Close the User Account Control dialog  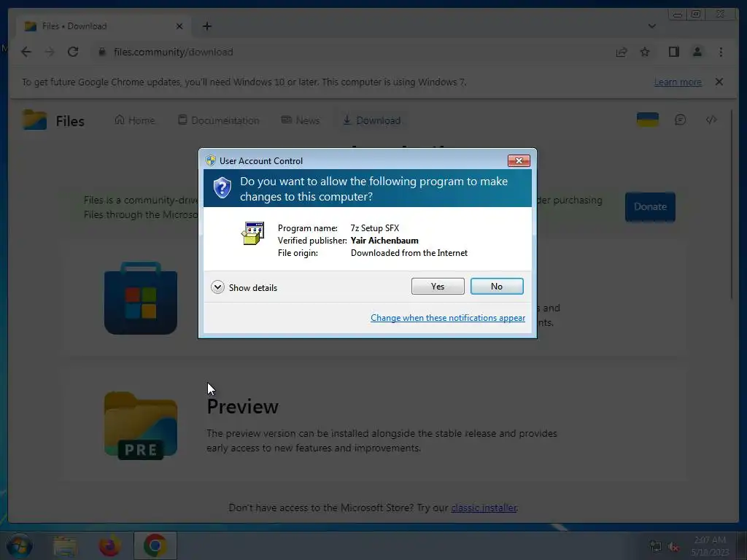(x=519, y=161)
